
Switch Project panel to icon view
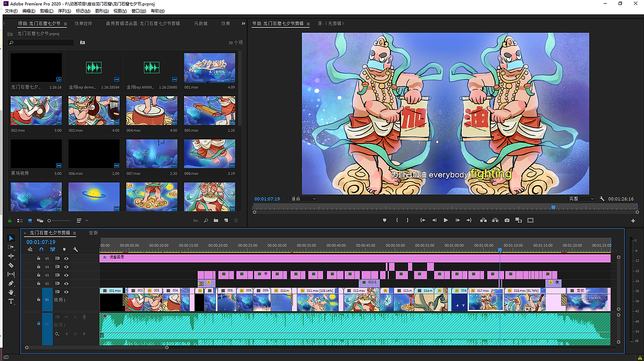click(30, 221)
